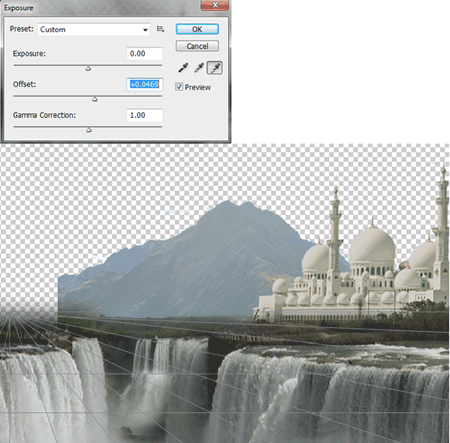Select the black point eyedropper
The width and height of the screenshot is (450, 443).
click(183, 68)
